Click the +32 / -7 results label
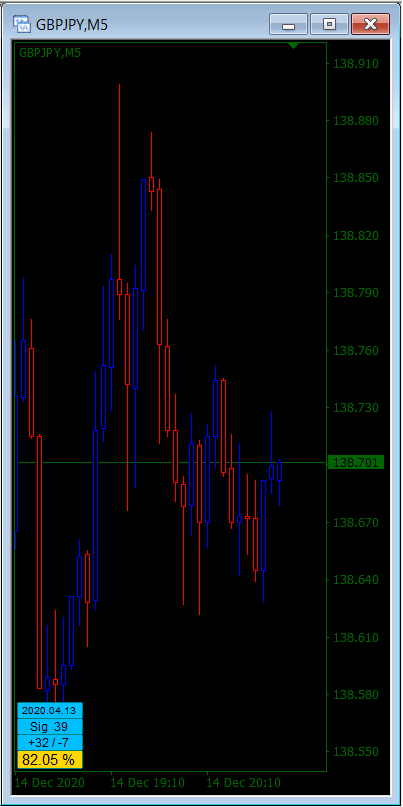The height and width of the screenshot is (807, 403). point(50,743)
